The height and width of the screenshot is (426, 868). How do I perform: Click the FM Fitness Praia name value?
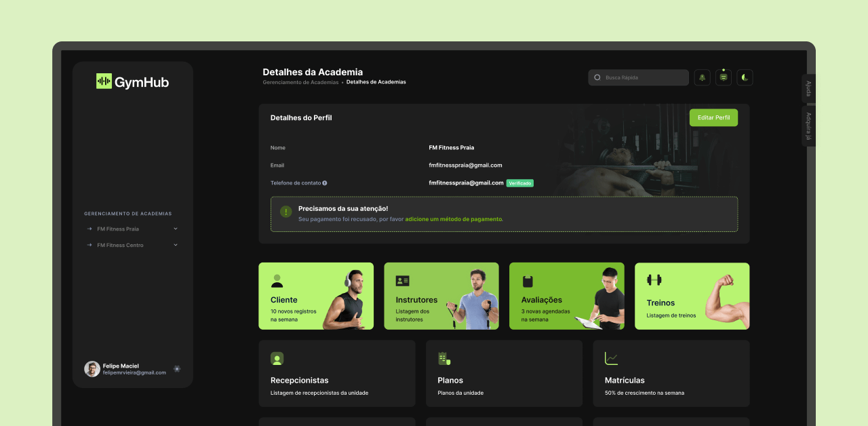click(x=452, y=148)
